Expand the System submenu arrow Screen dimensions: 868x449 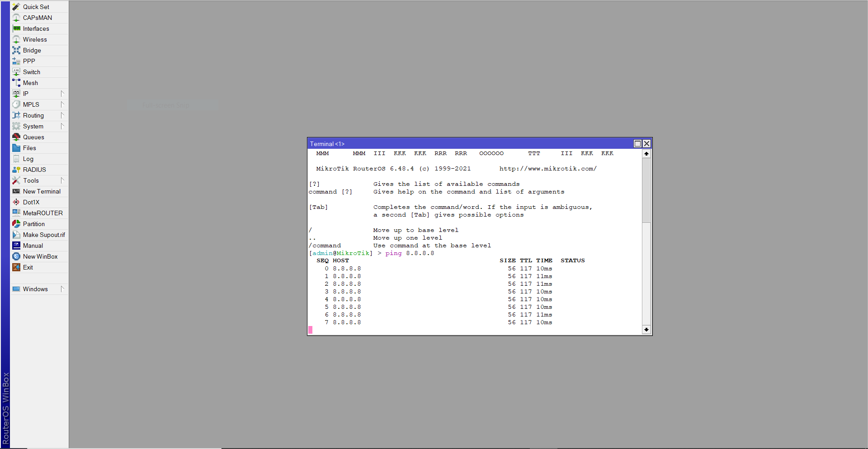click(62, 126)
